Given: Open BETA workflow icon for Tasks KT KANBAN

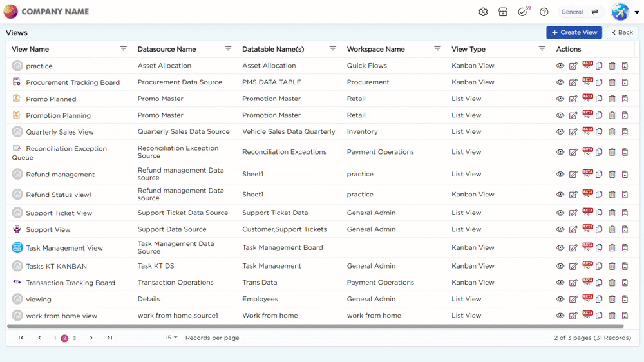Looking at the screenshot, I should pyautogui.click(x=588, y=265).
